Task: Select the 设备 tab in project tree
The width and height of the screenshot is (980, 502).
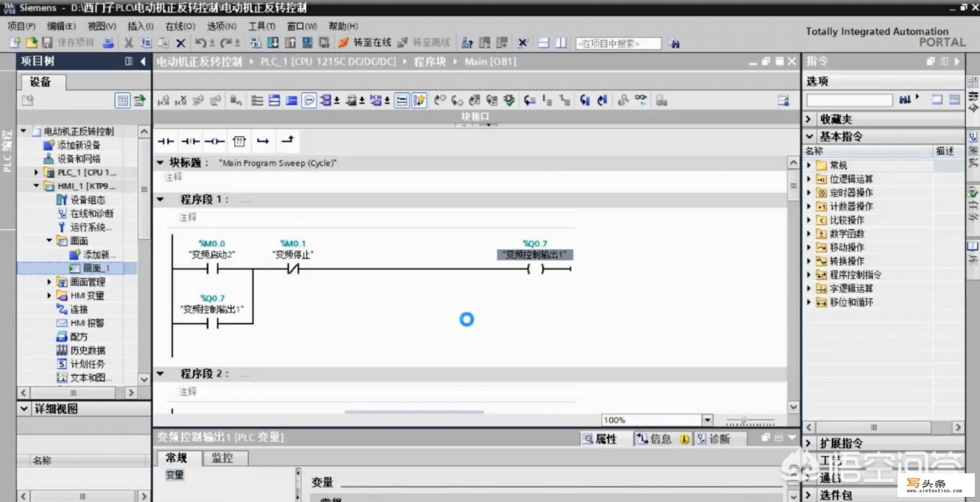Action: click(40, 82)
